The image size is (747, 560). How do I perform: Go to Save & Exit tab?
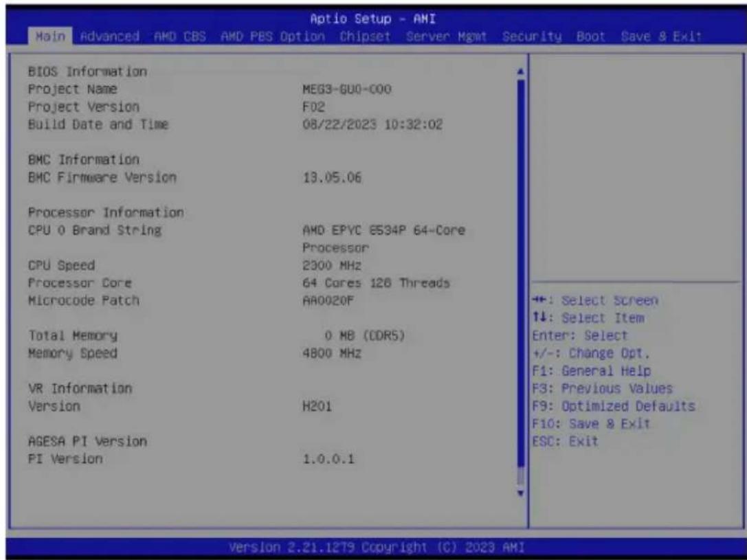(661, 36)
